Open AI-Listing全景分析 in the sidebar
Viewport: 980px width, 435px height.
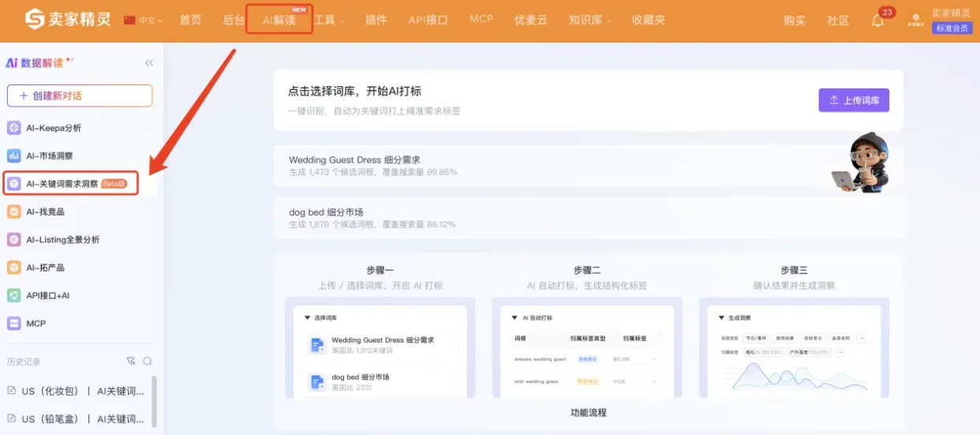[79, 239]
